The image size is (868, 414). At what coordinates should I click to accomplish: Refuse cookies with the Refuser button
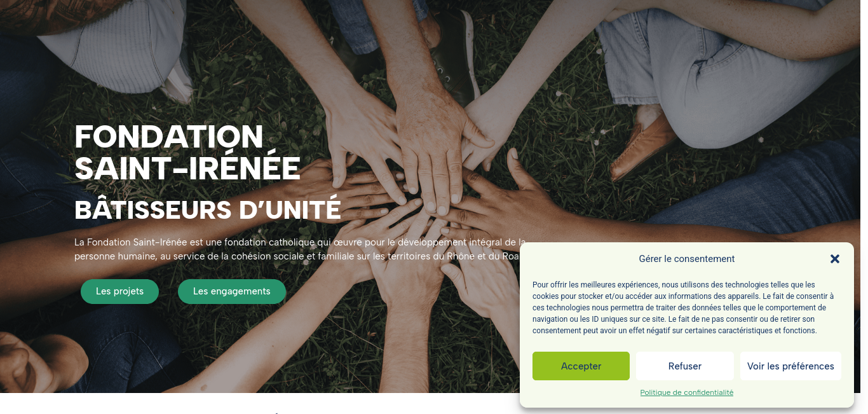point(685,366)
